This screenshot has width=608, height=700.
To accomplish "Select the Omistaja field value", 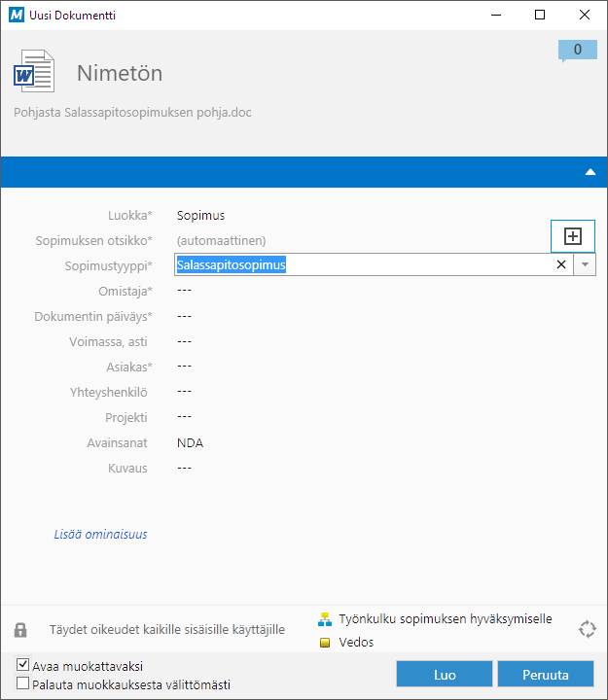I will 185,291.
